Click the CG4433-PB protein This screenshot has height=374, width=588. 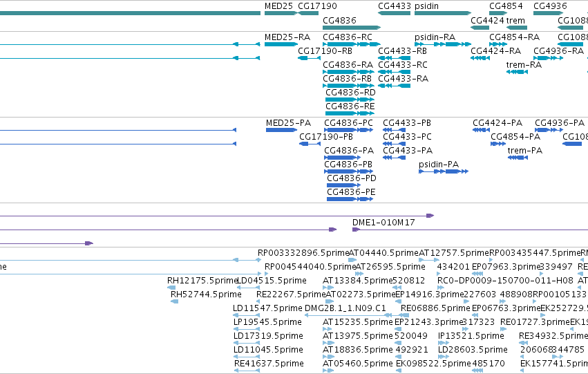point(394,130)
